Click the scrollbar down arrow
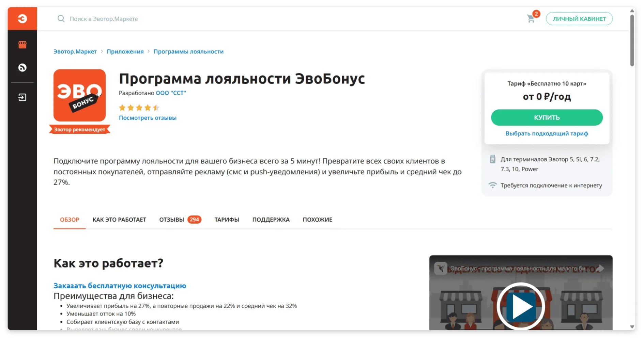The width and height of the screenshot is (644, 338). pyautogui.click(x=632, y=326)
